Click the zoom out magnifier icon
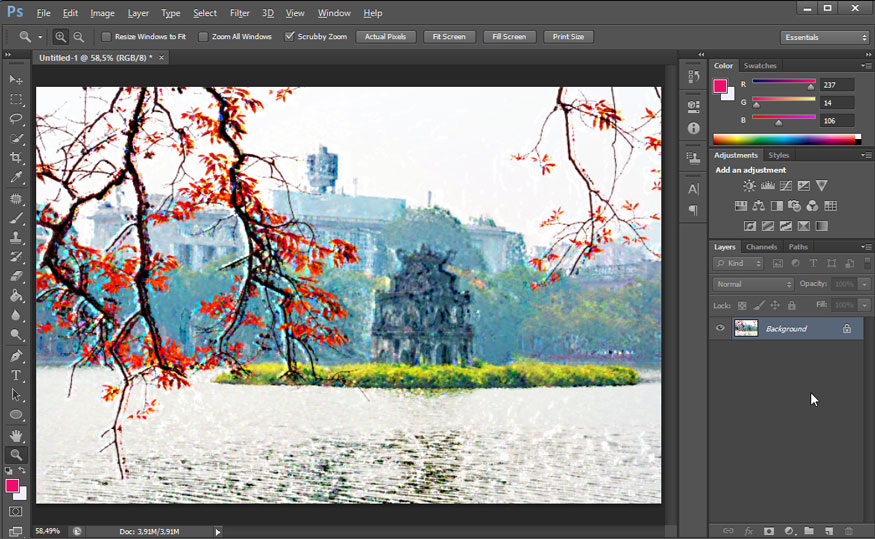The image size is (875, 539). [x=79, y=37]
